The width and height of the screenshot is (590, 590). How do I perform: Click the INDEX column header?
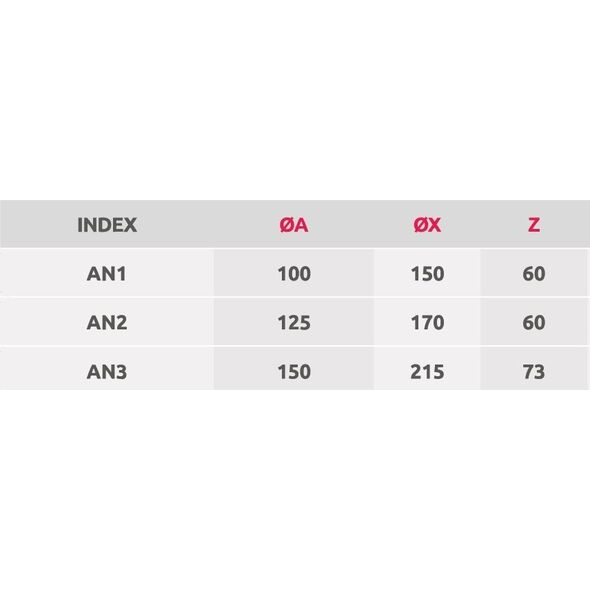tap(107, 225)
